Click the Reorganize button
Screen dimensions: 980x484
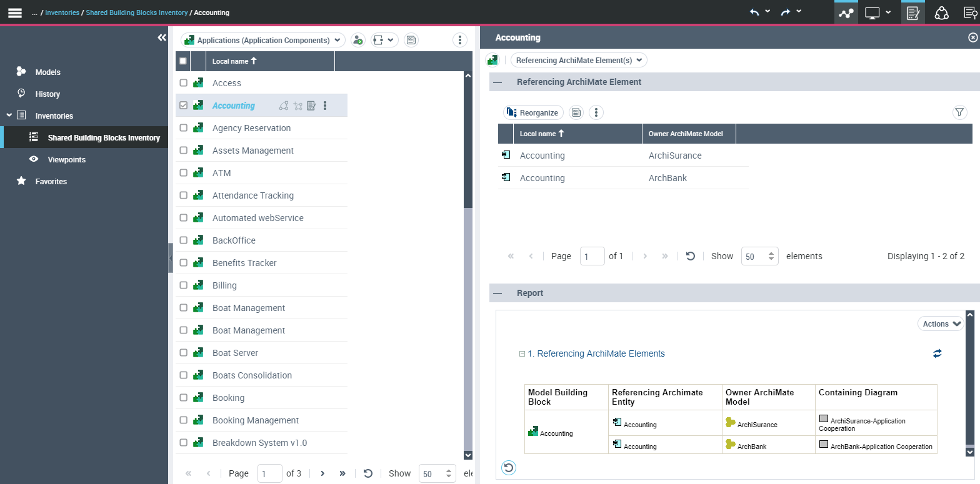point(533,112)
